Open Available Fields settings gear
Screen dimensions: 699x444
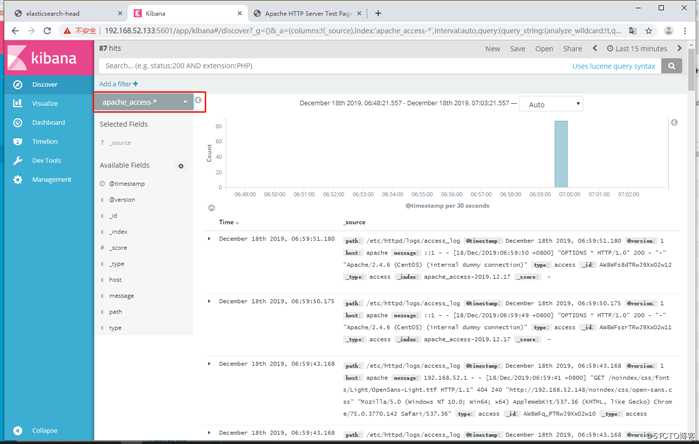click(x=181, y=166)
